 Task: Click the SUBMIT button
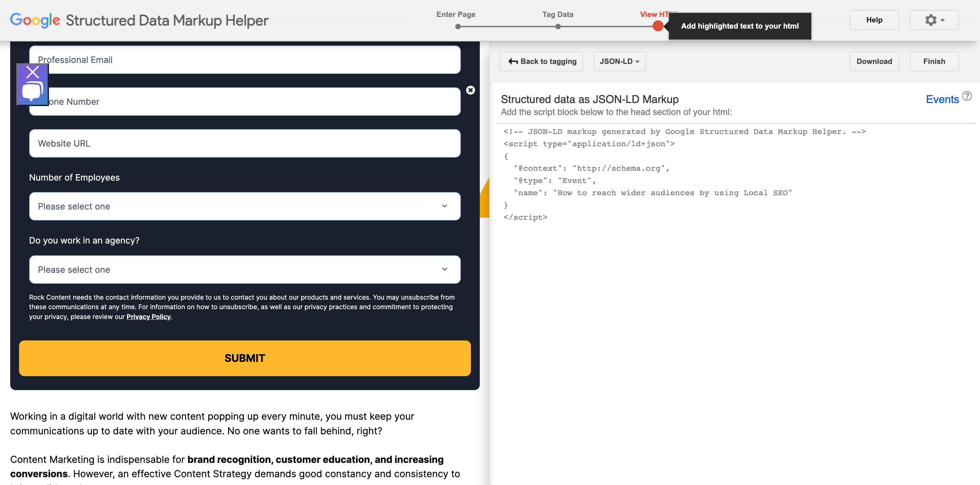point(245,357)
